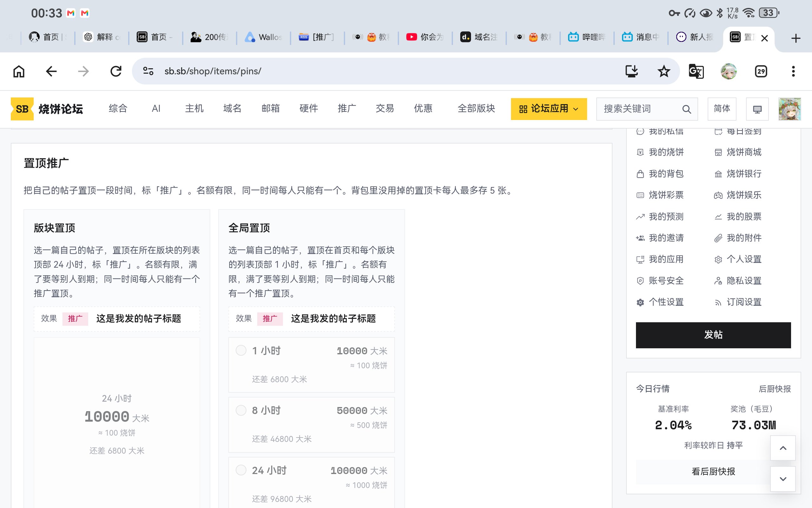Jump to bottom with down arrow button
Image resolution: width=812 pixels, height=508 pixels.
tap(783, 478)
